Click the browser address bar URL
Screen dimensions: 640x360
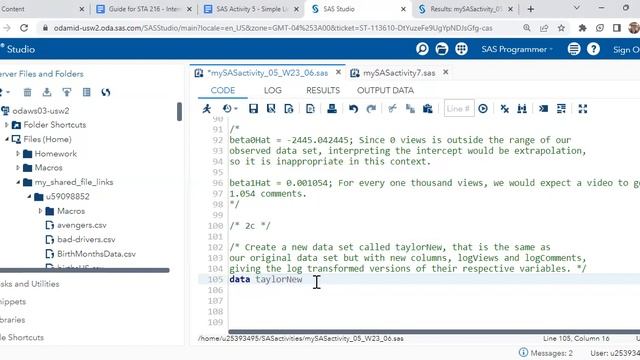tap(273, 28)
